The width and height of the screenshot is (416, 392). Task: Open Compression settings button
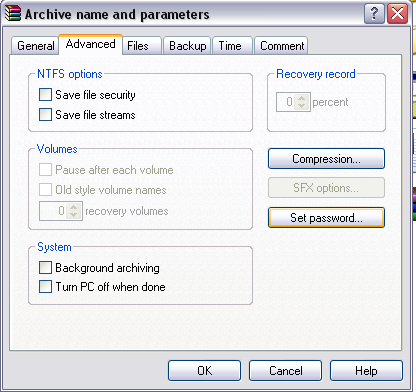326,159
